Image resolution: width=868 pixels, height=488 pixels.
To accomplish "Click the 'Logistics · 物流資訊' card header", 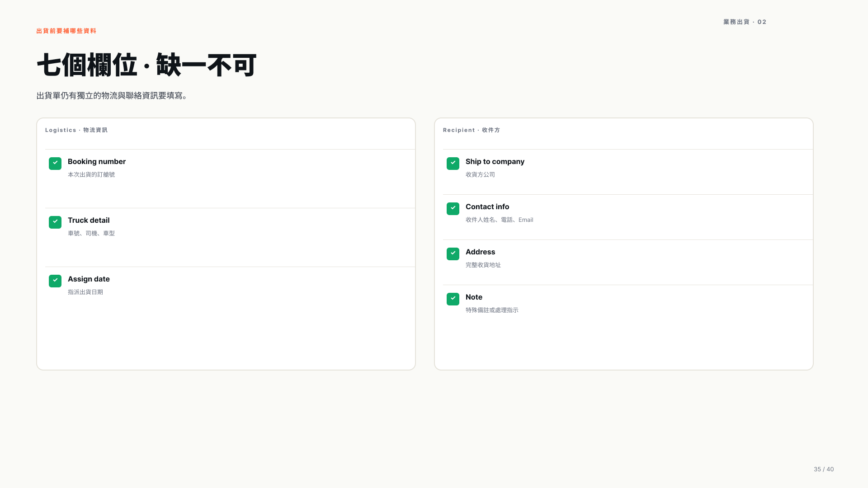I will coord(76,130).
